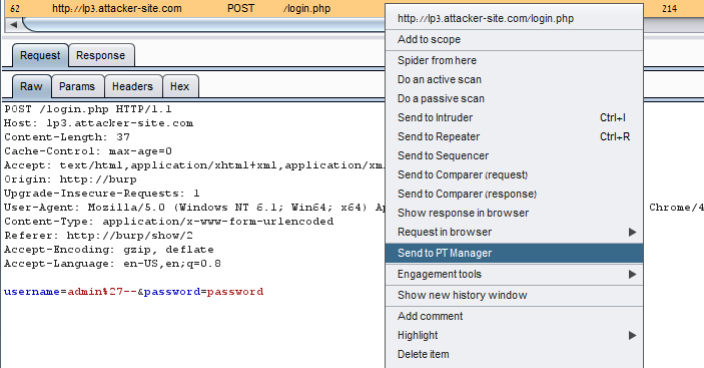The width and height of the screenshot is (704, 368).
Task: Click the horizontal scrollbar thumb
Action: click(x=204, y=25)
